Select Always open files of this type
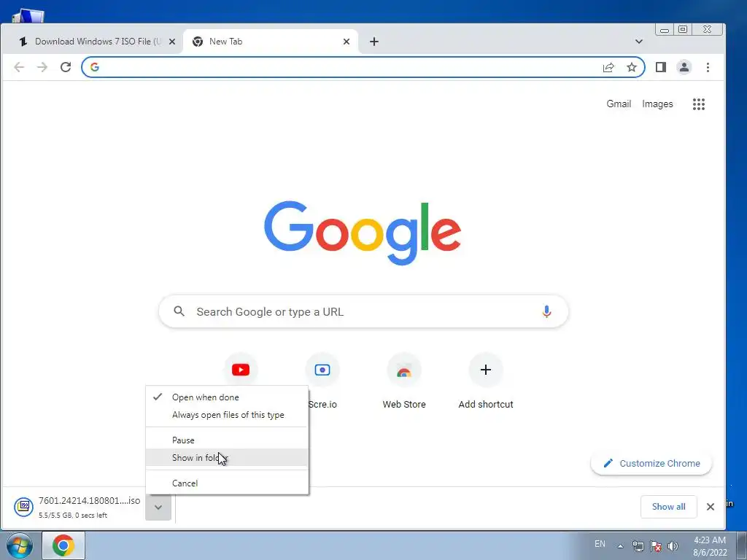 click(228, 415)
